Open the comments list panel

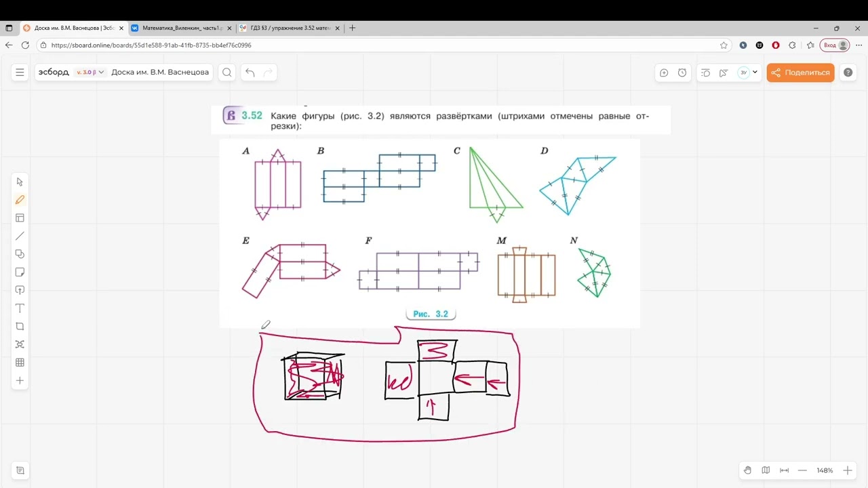(705, 73)
